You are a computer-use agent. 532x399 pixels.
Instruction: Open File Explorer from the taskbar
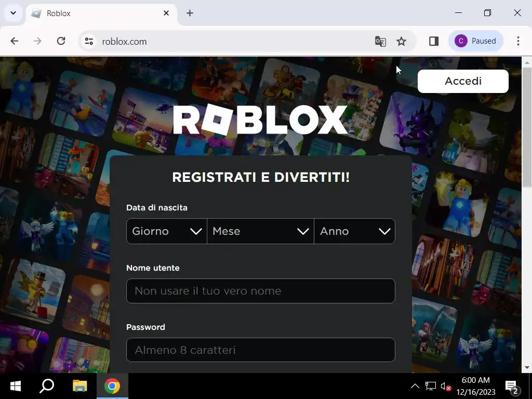(79, 386)
